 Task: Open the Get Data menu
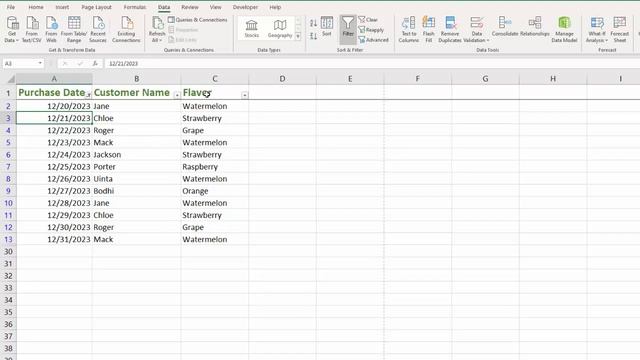click(x=12, y=29)
